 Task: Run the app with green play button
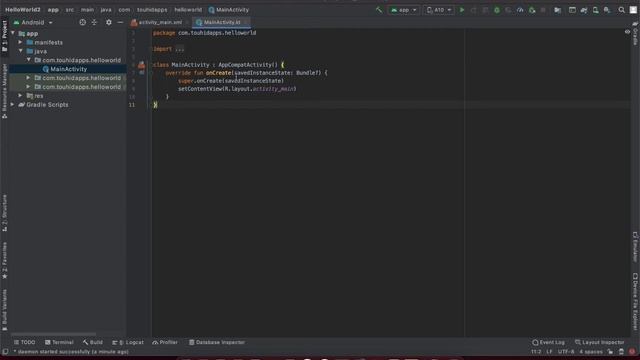pyautogui.click(x=462, y=10)
